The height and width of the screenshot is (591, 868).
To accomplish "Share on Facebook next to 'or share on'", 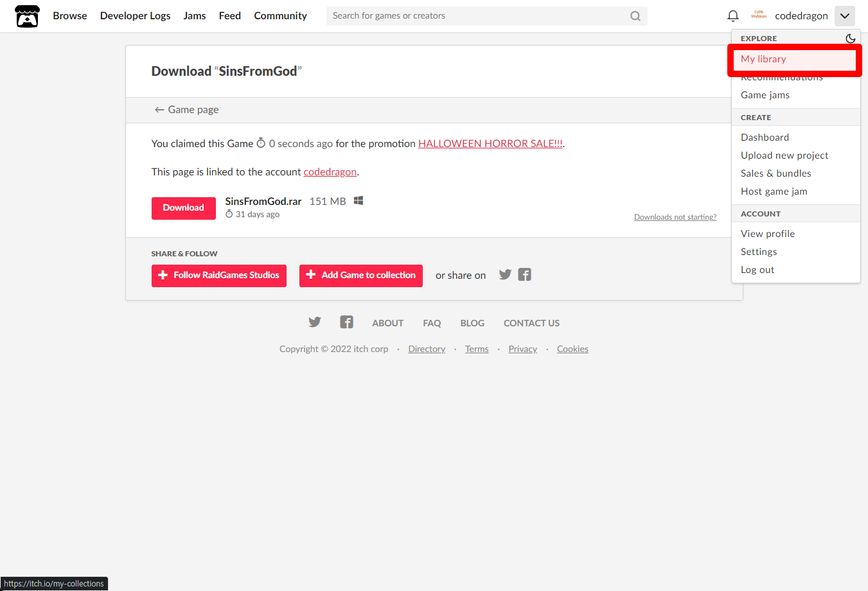I will click(525, 275).
